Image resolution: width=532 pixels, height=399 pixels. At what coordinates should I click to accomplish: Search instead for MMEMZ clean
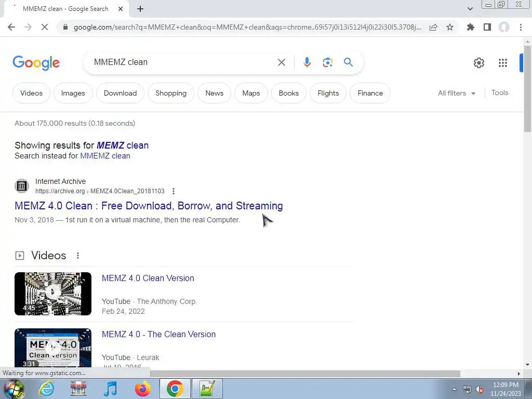coord(105,156)
